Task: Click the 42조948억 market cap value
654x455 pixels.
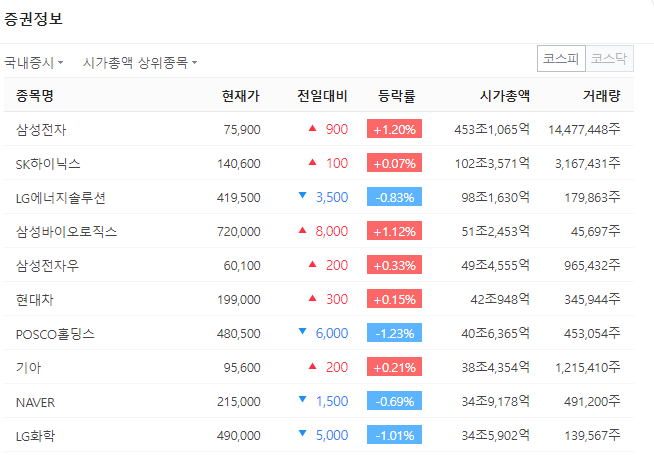Action: (x=500, y=300)
